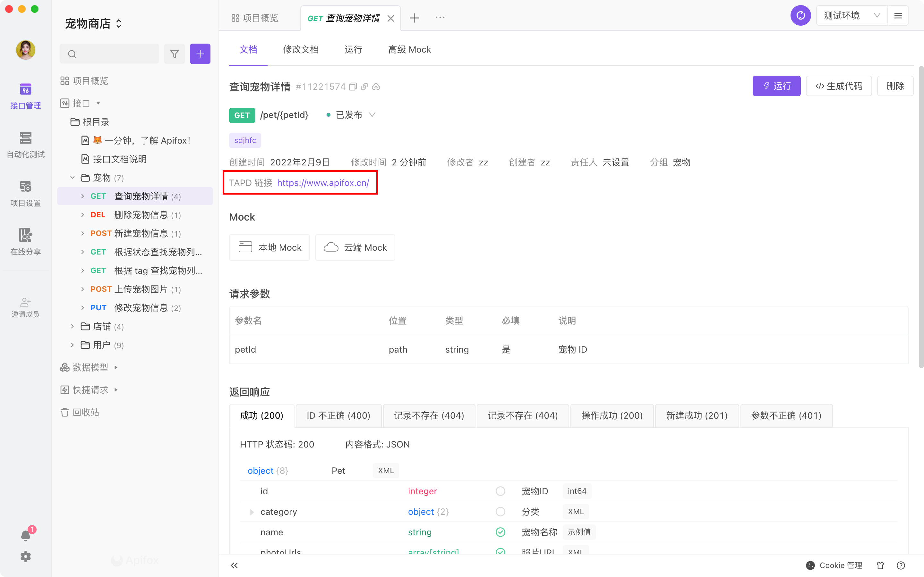Expand the 店铺 folder
924x577 pixels.
[x=73, y=326]
